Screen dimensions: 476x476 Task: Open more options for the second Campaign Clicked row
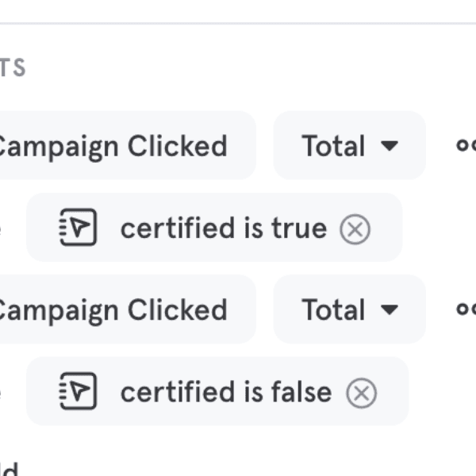[466, 309]
